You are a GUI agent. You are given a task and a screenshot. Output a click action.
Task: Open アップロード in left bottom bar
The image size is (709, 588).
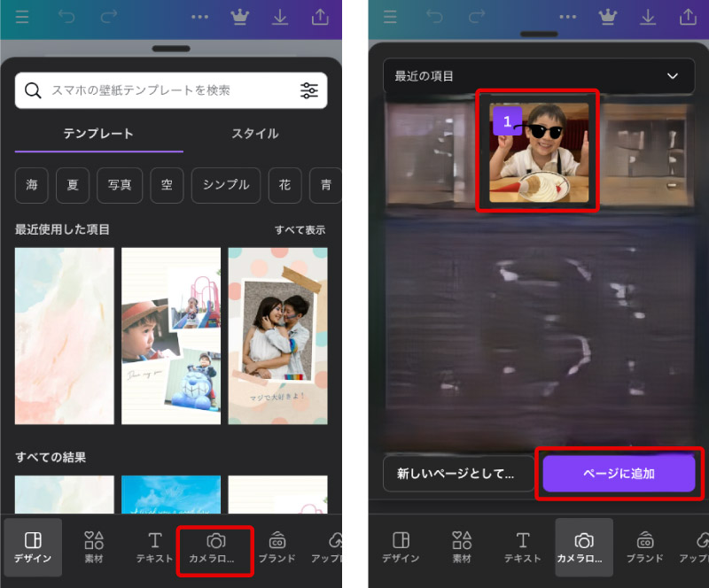coord(327,547)
